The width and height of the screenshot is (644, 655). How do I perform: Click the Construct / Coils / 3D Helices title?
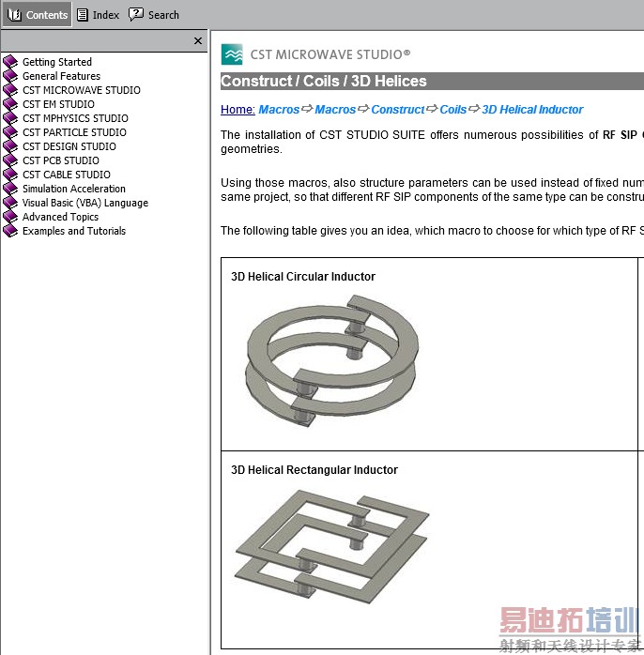coord(324,81)
